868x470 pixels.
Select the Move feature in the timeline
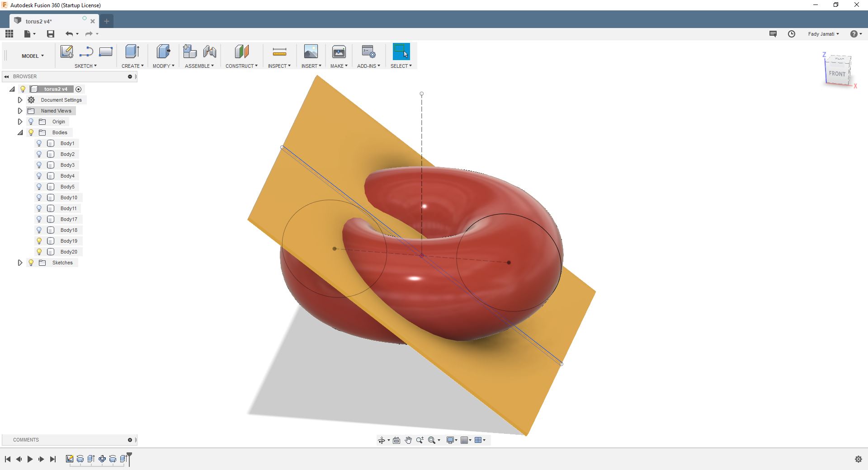pos(102,459)
